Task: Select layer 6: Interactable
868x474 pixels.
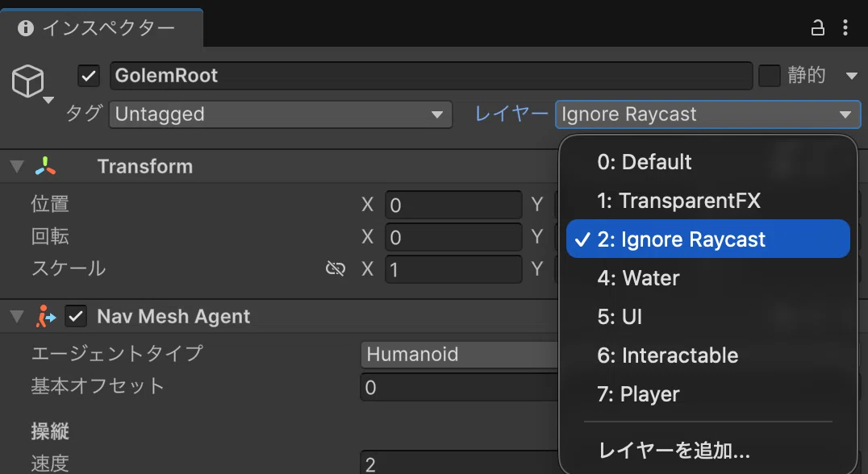Action: point(708,355)
